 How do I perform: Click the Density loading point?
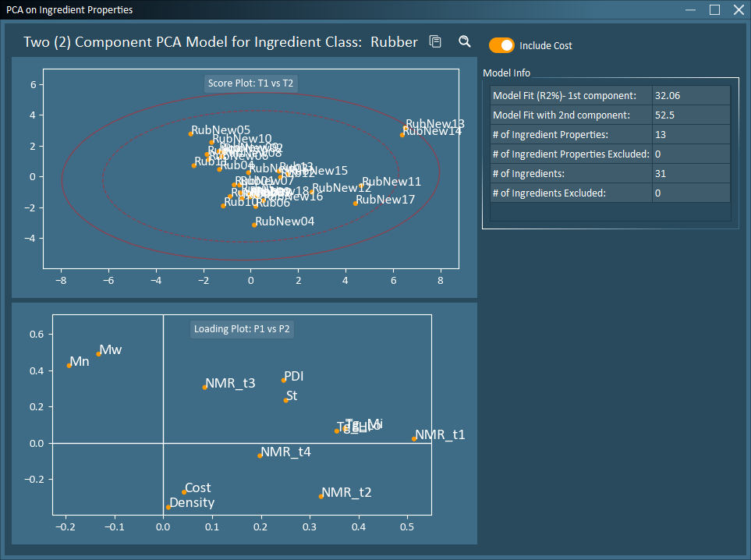pyautogui.click(x=168, y=507)
